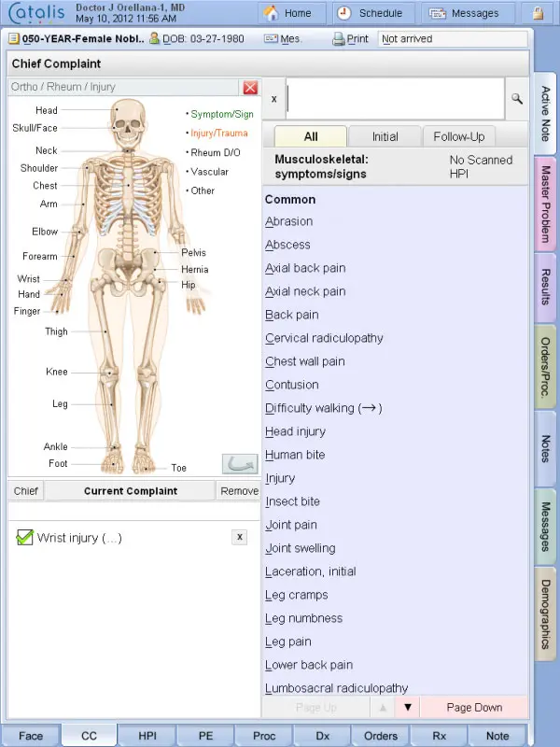Toggle the Wrist injury checkbox
This screenshot has height=747, width=560.
(x=25, y=537)
